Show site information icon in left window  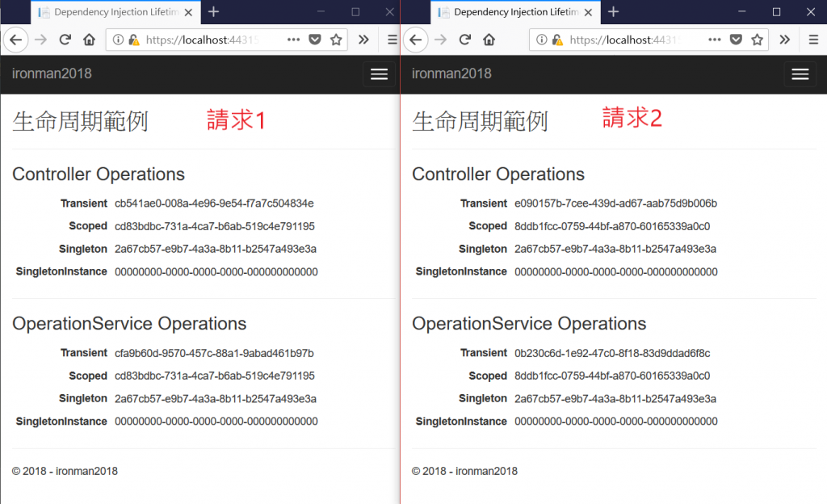click(x=118, y=40)
